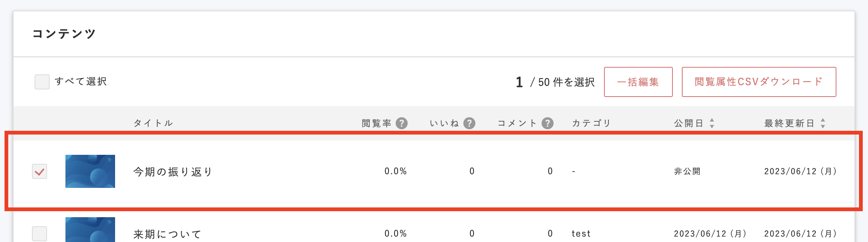The image size is (868, 242).
Task: Check the 来期について row checkbox
Action: (x=39, y=233)
